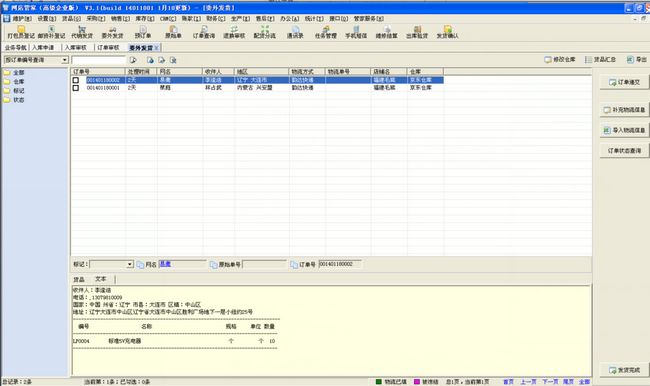The width and height of the screenshot is (650, 386).
Task: Click the 发货完成 button
Action: coord(624,370)
